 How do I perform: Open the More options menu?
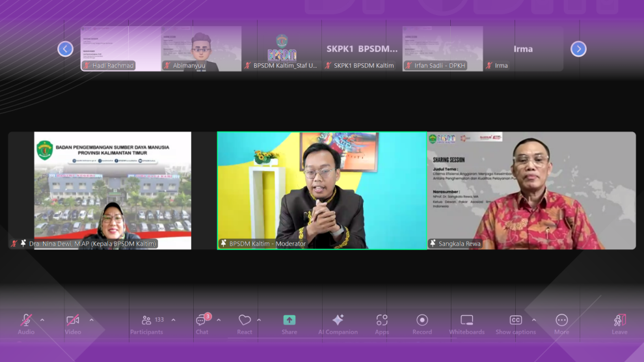click(x=561, y=324)
